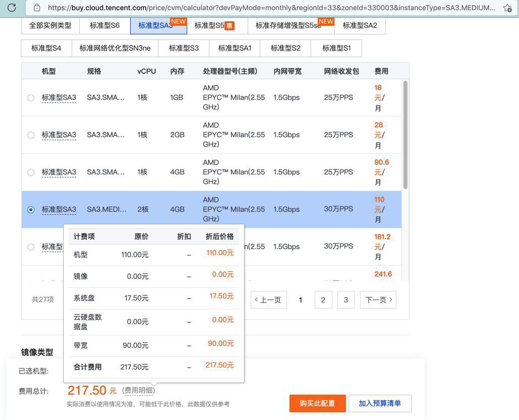Image resolution: width=519 pixels, height=420 pixels.
Task: Click 合计费用 217.50元 discounted total
Action: coord(219,365)
